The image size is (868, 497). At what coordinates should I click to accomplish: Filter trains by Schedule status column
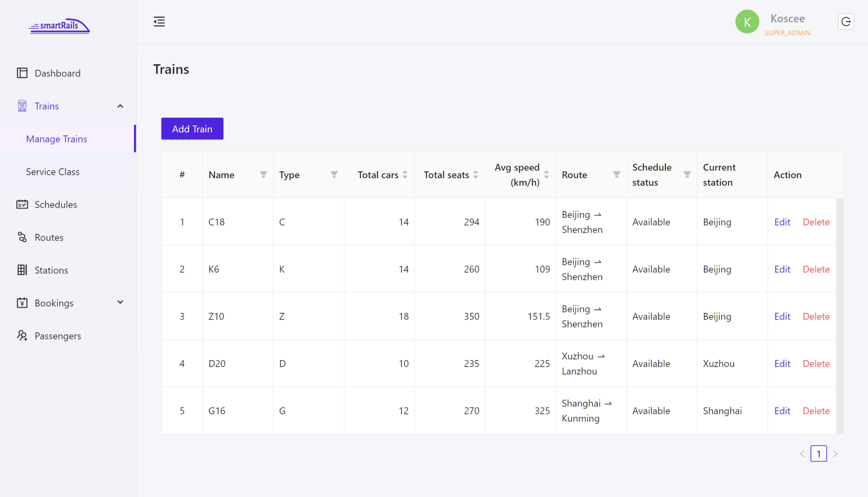tap(687, 174)
